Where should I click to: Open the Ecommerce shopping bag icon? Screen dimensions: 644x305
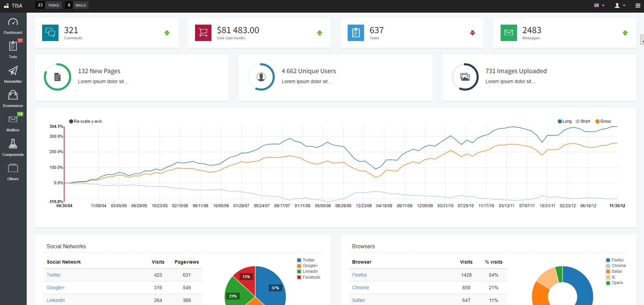pyautogui.click(x=13, y=95)
